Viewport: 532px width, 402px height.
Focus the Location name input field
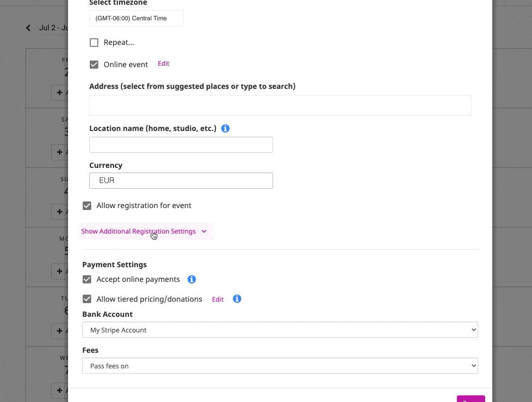tap(181, 145)
